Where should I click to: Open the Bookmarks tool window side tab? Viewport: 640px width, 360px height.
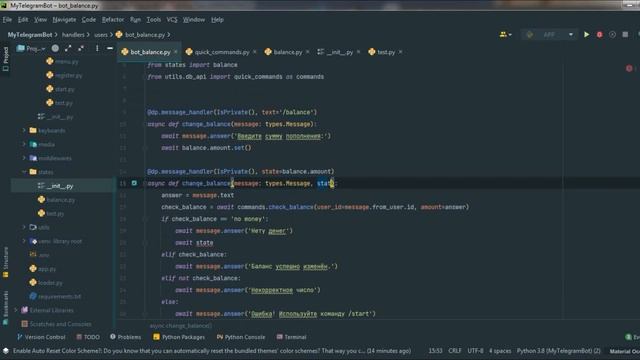6,307
